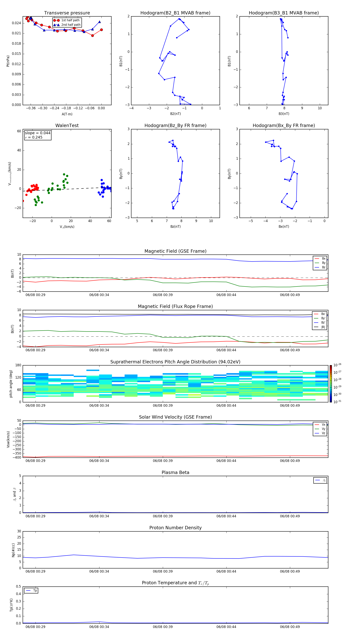Select the "slope = 0.044" annotation

37,133
